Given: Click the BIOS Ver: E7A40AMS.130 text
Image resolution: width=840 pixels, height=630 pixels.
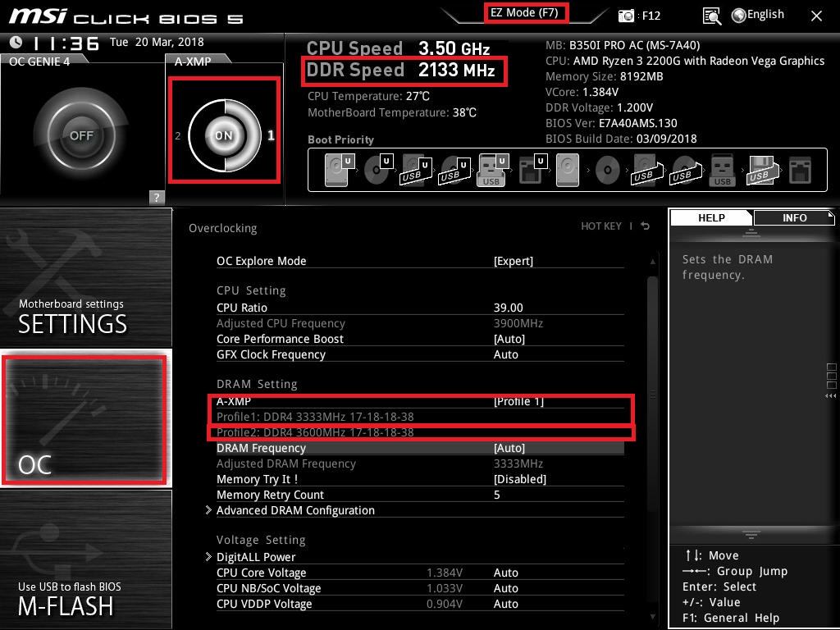Looking at the screenshot, I should pyautogui.click(x=611, y=123).
